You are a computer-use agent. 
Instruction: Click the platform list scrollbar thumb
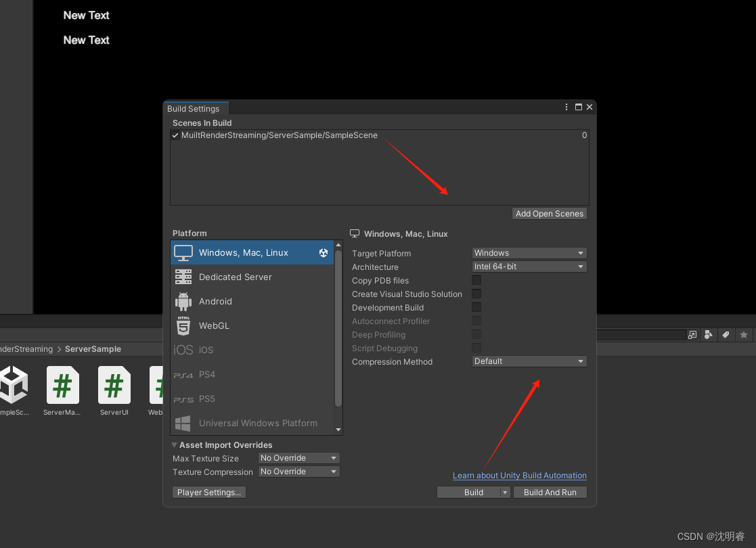tap(338, 328)
